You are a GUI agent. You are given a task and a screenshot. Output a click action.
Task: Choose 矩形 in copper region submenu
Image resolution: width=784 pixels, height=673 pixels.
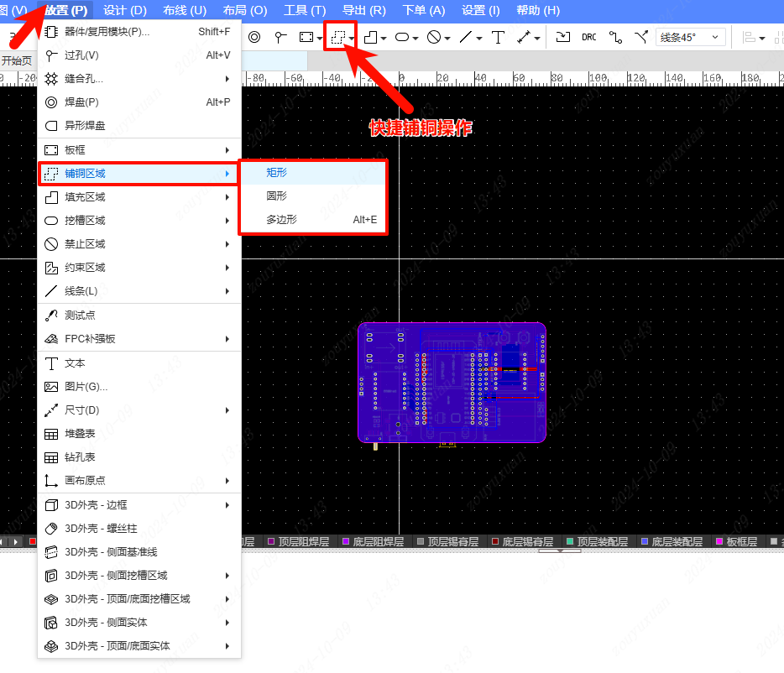click(x=313, y=173)
